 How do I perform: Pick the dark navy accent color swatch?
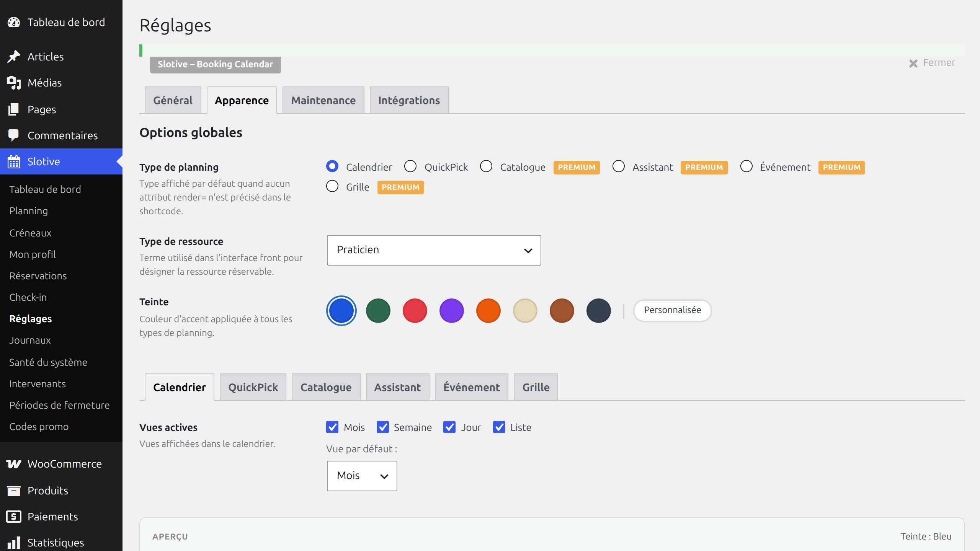pyautogui.click(x=599, y=311)
